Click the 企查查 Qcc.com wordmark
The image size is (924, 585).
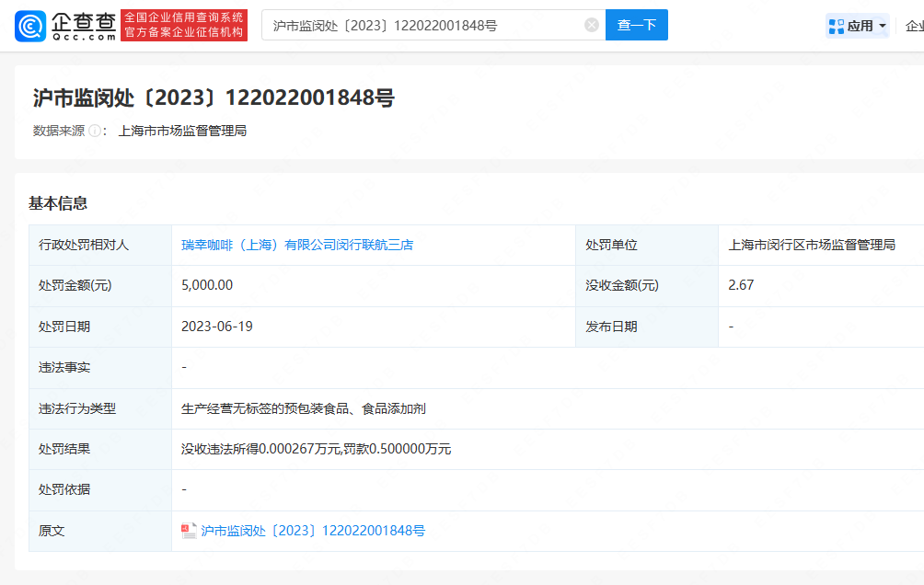[x=84, y=27]
